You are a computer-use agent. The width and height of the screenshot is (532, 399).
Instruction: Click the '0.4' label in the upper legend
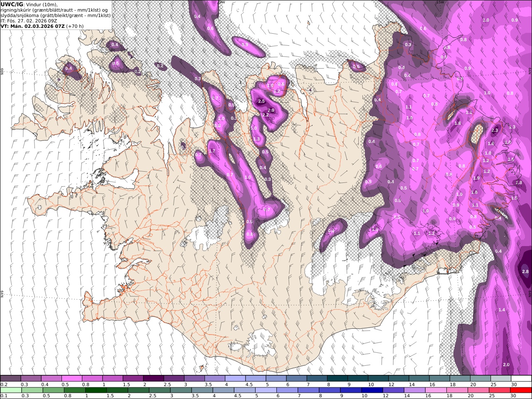44,384
